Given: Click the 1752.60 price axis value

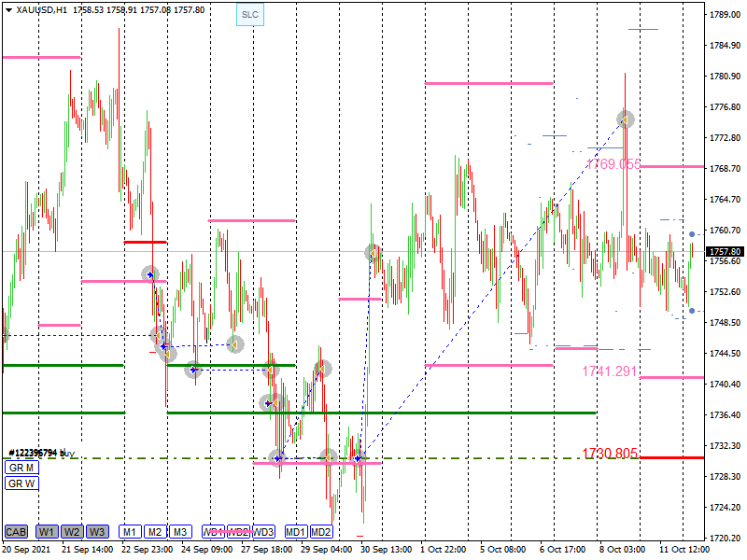Looking at the screenshot, I should point(726,292).
